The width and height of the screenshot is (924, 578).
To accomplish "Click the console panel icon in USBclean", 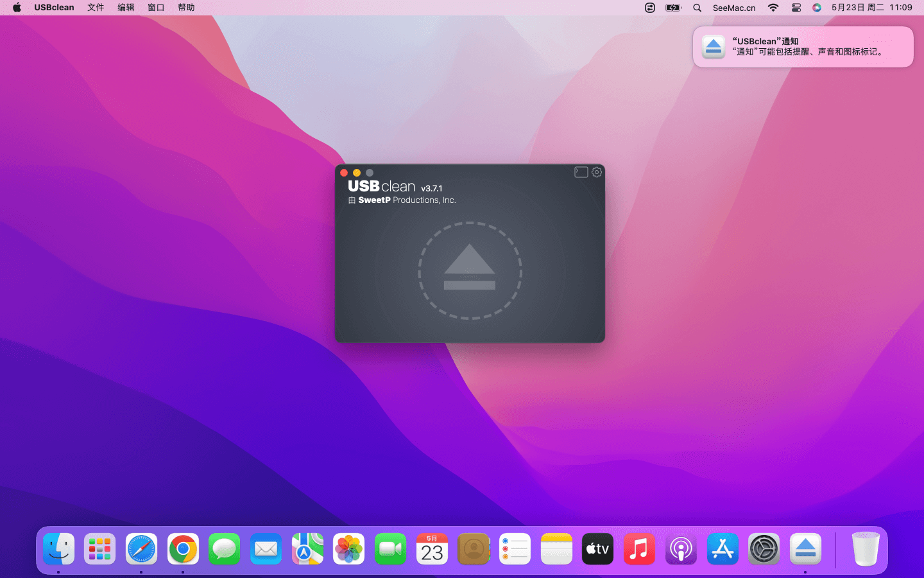I will coord(581,172).
